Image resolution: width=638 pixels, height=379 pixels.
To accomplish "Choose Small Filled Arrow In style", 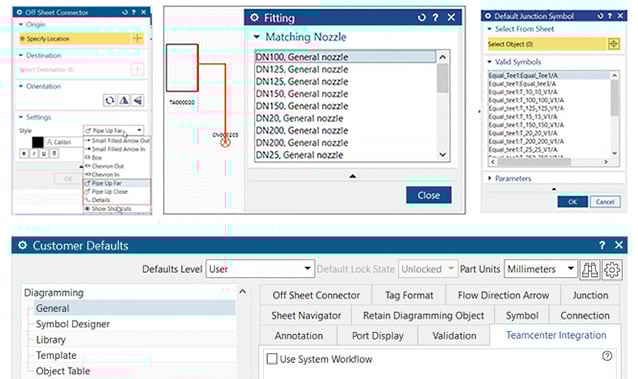I will tap(117, 149).
